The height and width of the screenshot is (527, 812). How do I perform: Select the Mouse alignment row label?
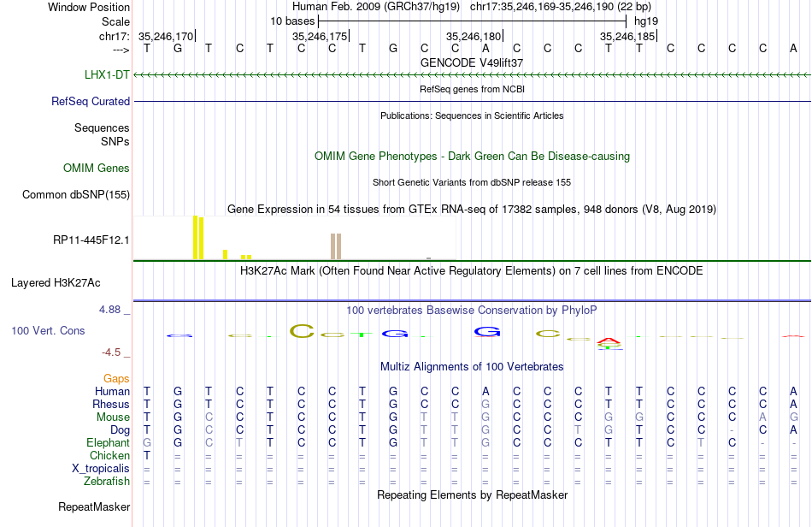point(113,417)
